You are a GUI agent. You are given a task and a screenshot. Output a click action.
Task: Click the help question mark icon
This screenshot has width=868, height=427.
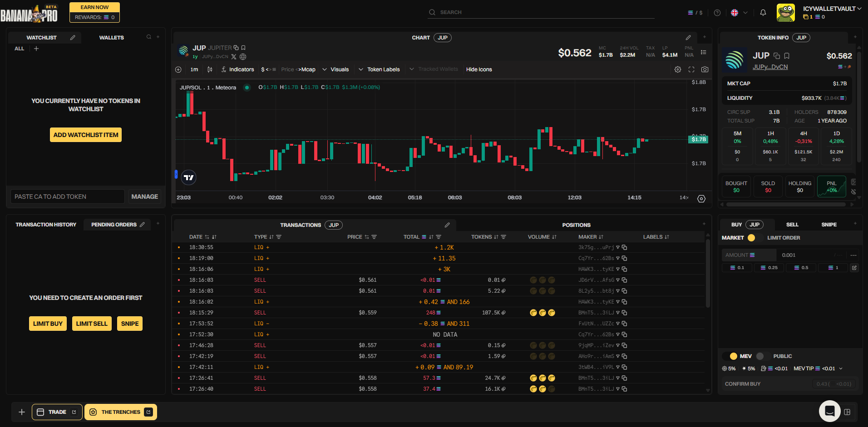click(717, 13)
